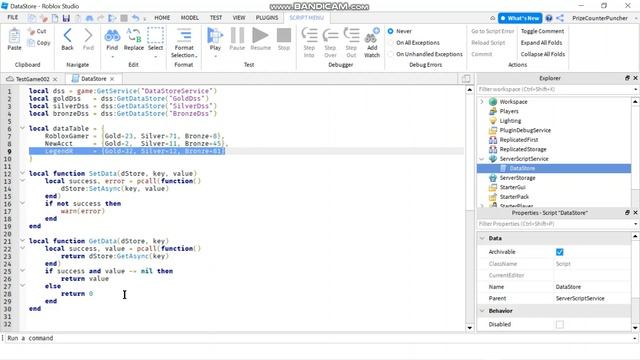Click the What's New button
Image resolution: width=640 pixels, height=360 pixels.
520,18
